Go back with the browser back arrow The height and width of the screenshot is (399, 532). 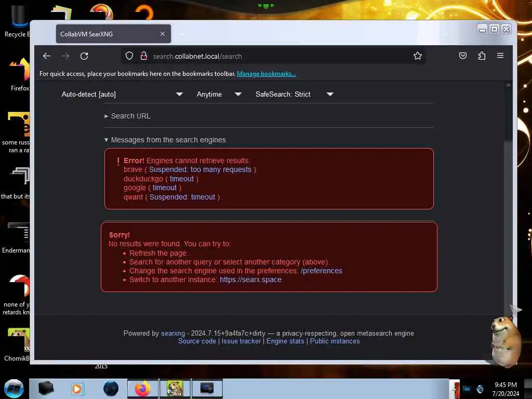click(x=47, y=56)
